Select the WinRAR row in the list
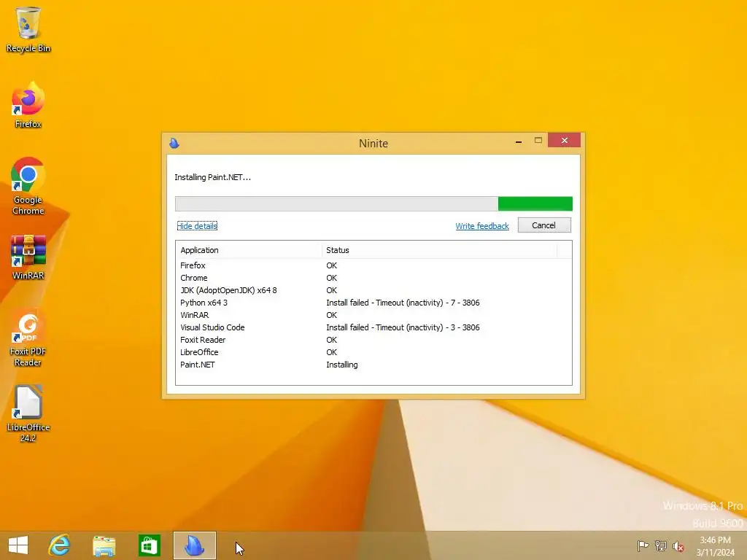 [373, 315]
